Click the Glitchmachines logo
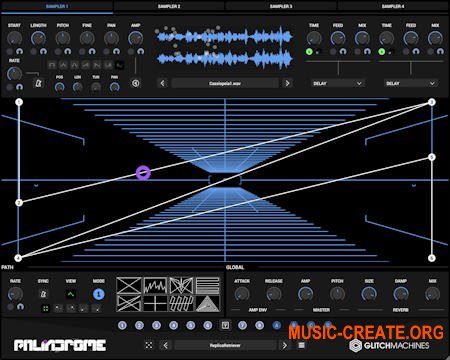The width and height of the screenshot is (450, 360). 389,346
